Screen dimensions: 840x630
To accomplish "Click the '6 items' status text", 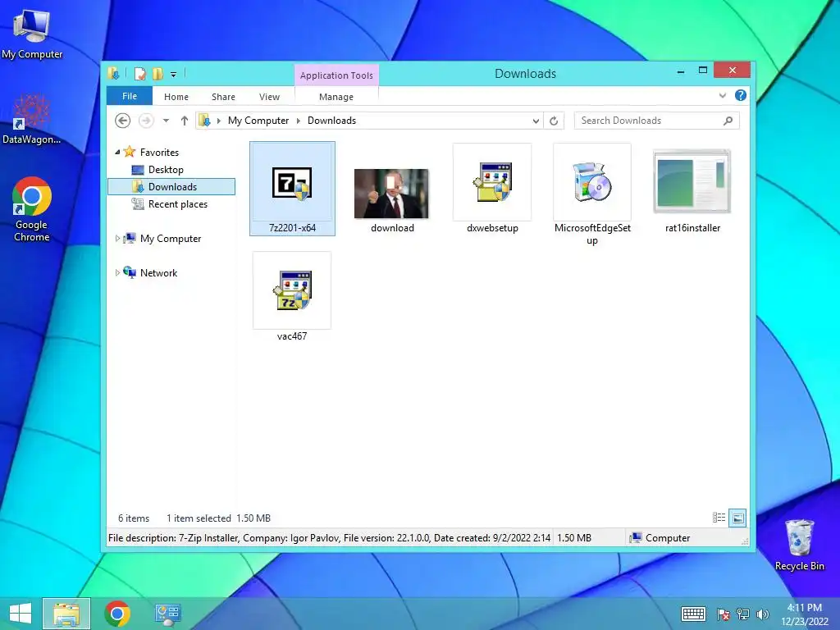I will pos(134,518).
